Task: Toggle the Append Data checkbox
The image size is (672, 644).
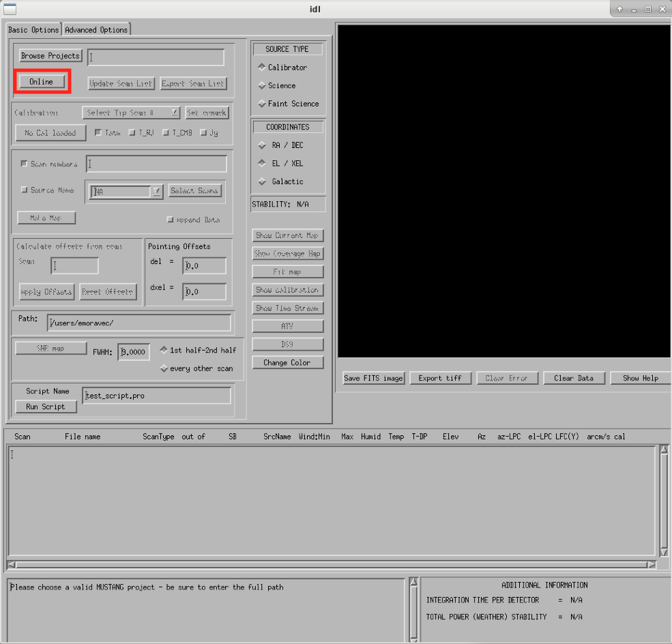Action: [170, 220]
